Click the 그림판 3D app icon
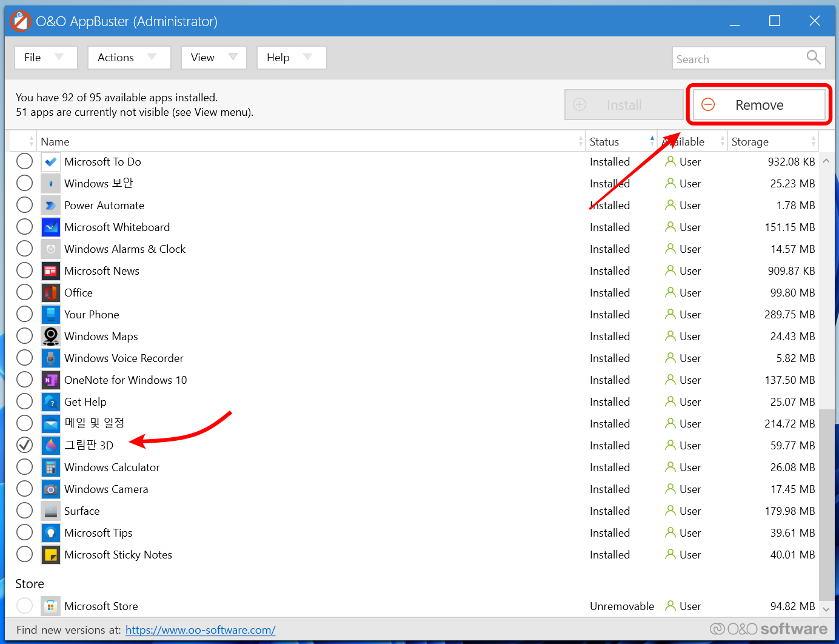 [51, 446]
